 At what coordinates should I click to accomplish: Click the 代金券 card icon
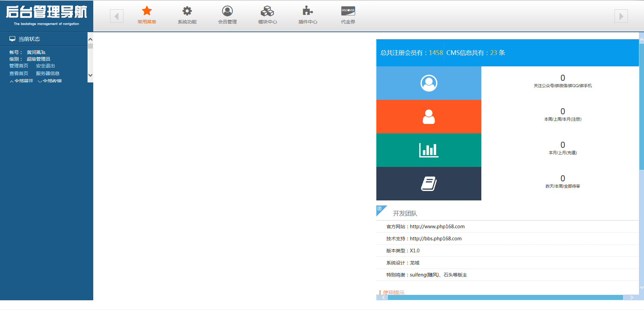coord(348,11)
